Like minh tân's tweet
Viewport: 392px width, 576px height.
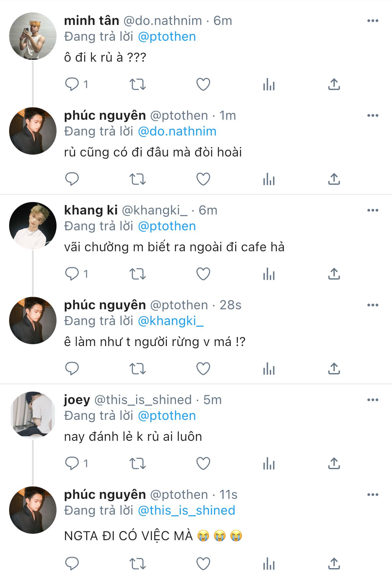coord(203,84)
